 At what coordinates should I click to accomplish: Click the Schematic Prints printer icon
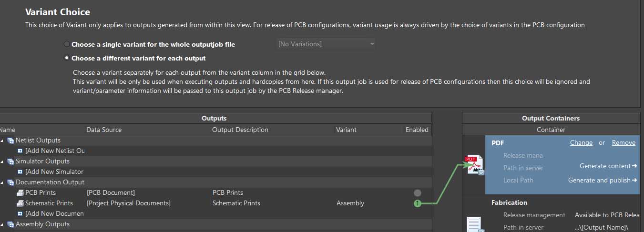[20, 203]
